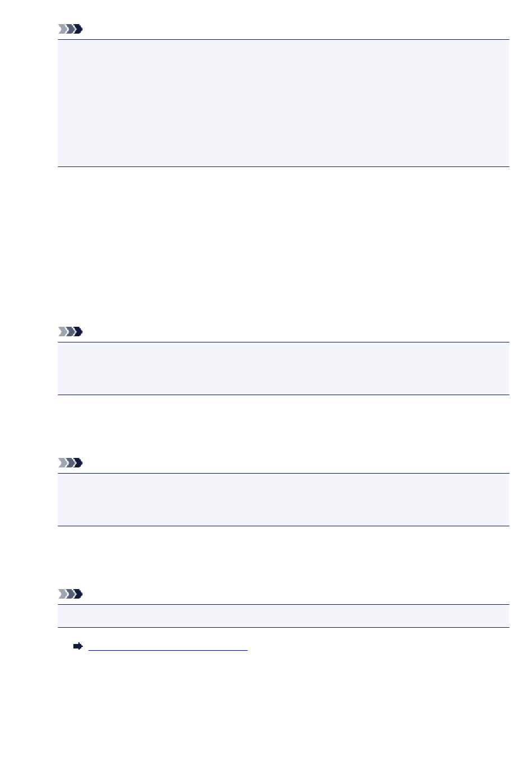Click the top border of the tallest note box
Viewport: 532px width, 783px height.
283,40
